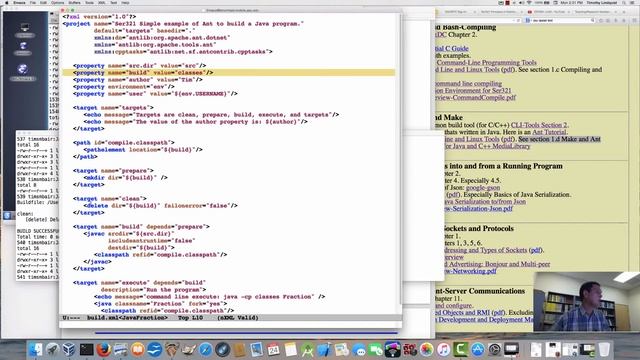Screen dimensions: 640x360
Task: Click the volume icon in menu bar
Action: click(522, 2)
